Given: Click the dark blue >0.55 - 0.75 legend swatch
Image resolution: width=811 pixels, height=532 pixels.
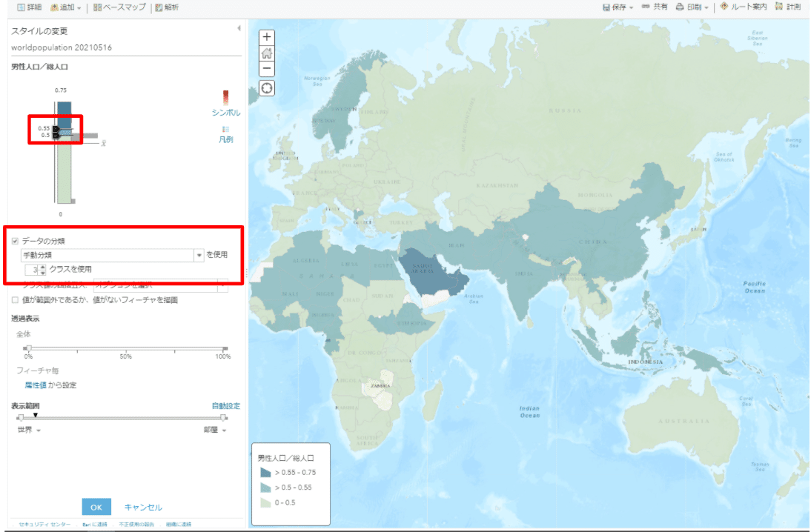Looking at the screenshot, I should pos(265,473).
